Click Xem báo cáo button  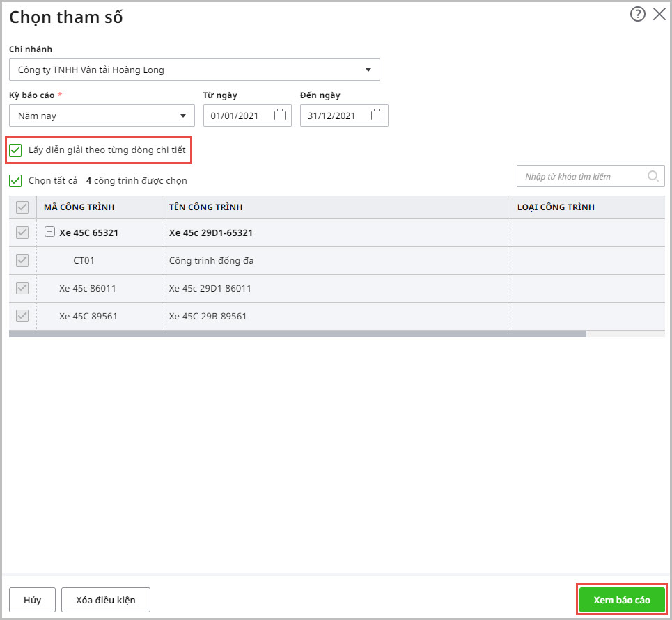pos(621,600)
